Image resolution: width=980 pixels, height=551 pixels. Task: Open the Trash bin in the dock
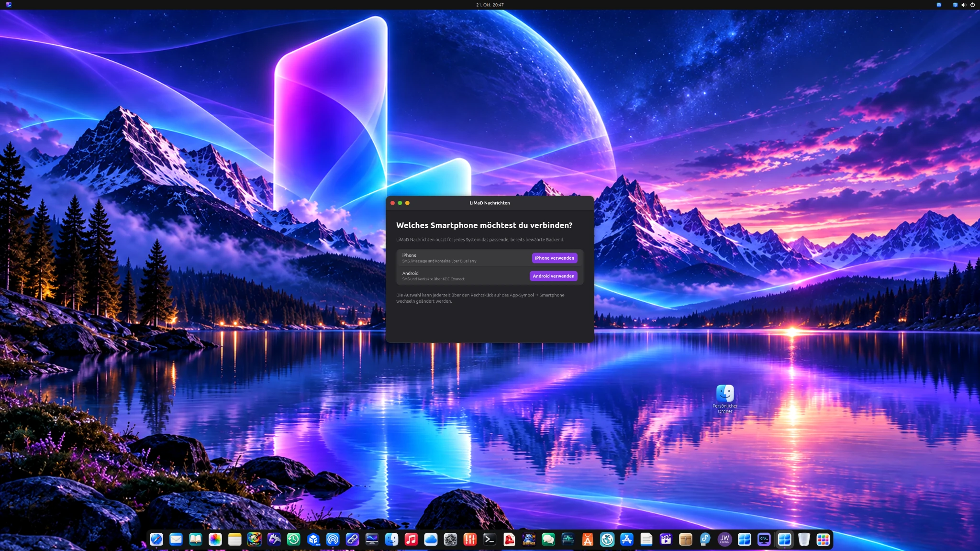pos(804,540)
